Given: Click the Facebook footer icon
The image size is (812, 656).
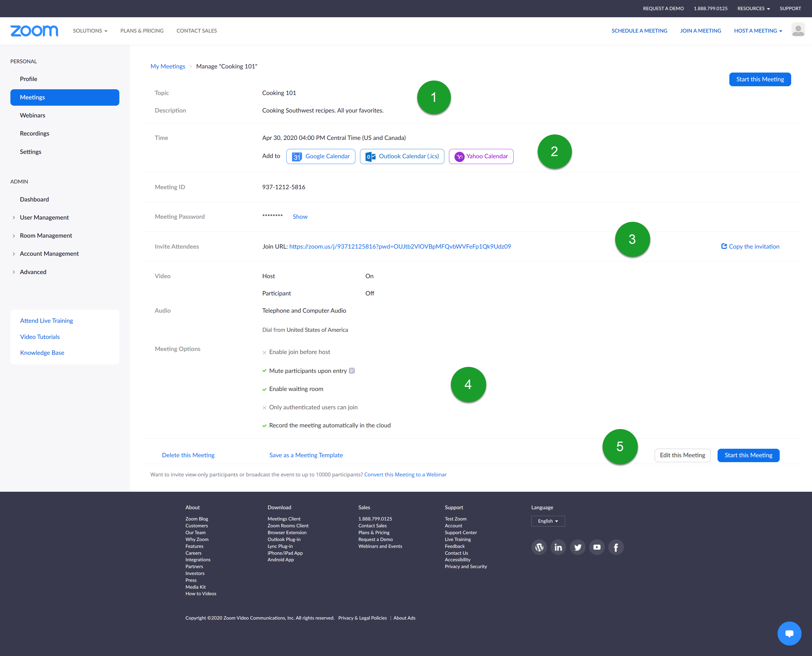Looking at the screenshot, I should (x=616, y=547).
